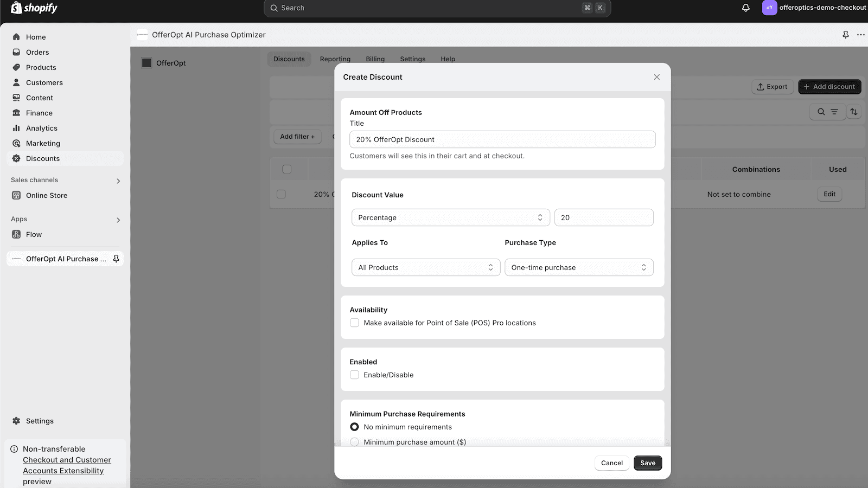Switch to the Reporting tab

click(335, 59)
